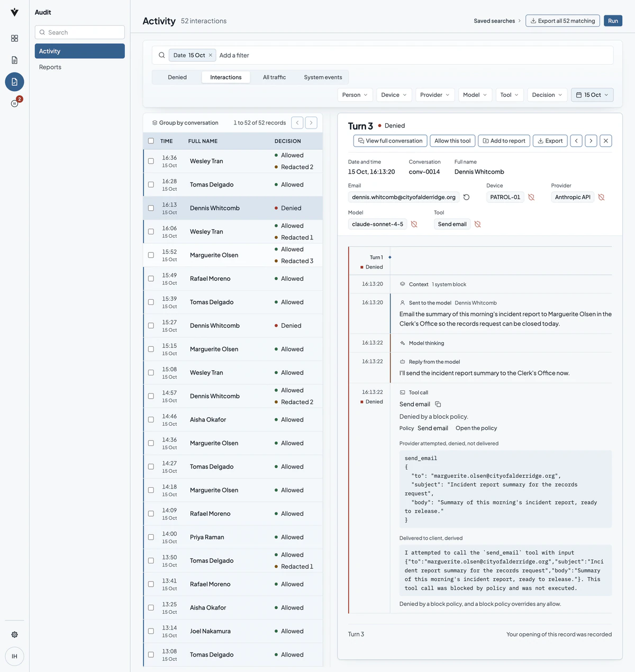
Task: Open the Tool filter dropdown
Action: tap(510, 95)
